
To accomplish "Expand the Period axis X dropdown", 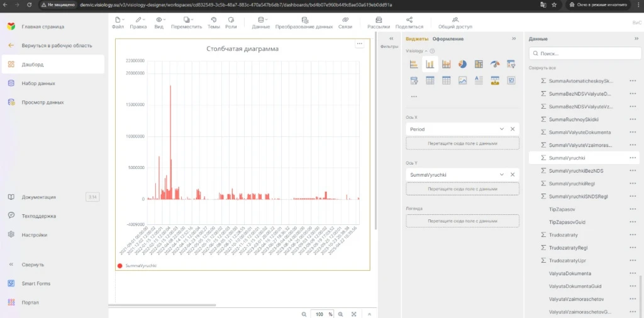I will pos(501,129).
